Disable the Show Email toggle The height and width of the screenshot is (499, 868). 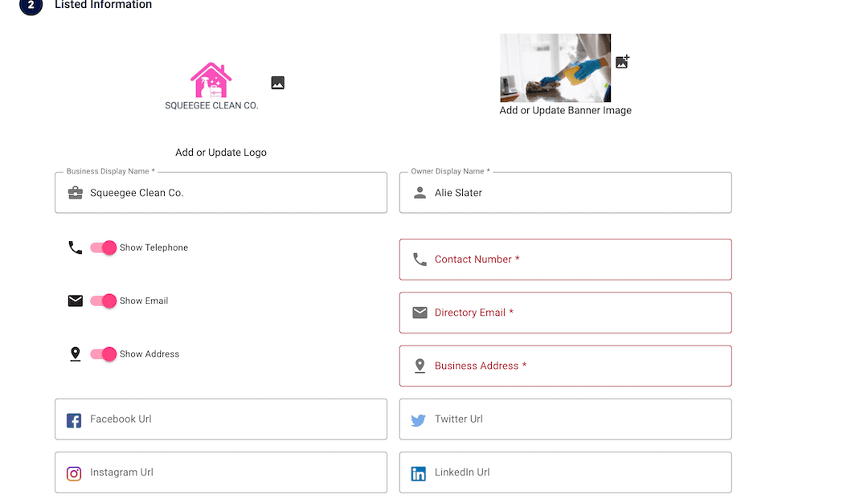tap(103, 301)
